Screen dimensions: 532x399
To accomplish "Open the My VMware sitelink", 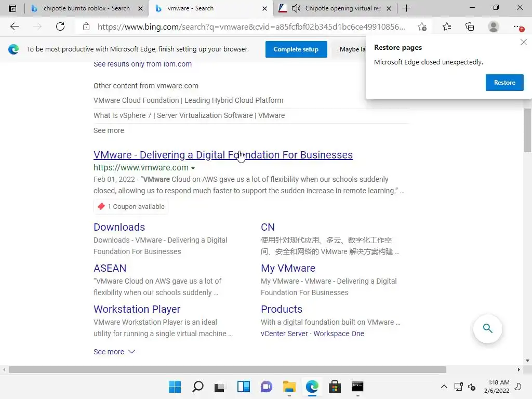I will (x=288, y=268).
